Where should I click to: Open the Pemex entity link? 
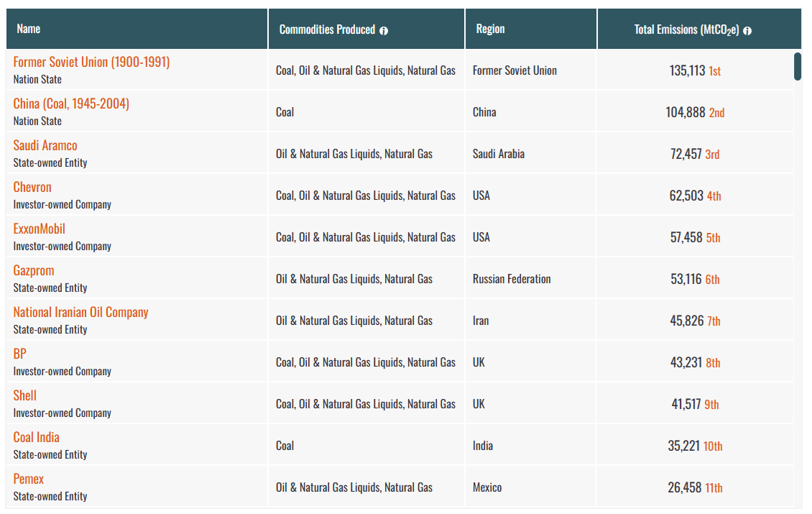tap(29, 479)
